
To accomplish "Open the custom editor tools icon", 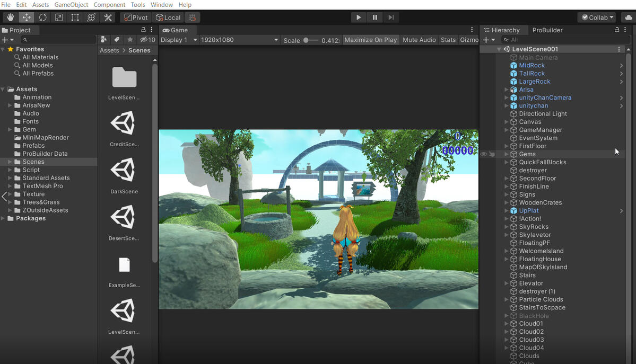I will point(108,17).
